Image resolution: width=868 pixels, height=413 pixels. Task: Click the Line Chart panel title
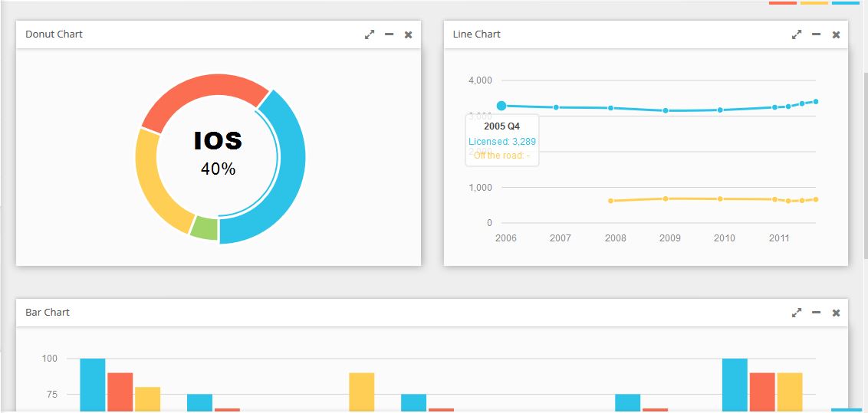point(477,34)
